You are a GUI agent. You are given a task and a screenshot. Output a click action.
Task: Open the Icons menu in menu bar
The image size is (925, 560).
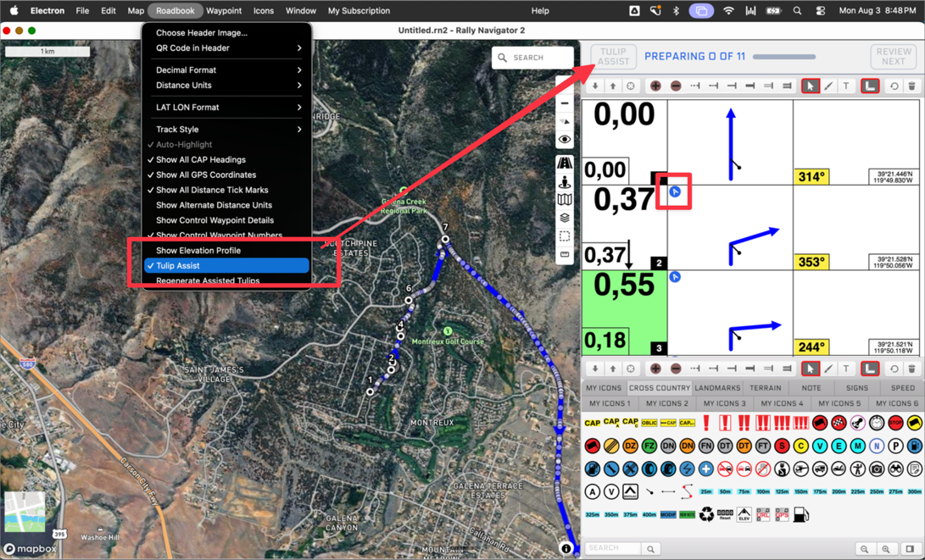(x=264, y=11)
